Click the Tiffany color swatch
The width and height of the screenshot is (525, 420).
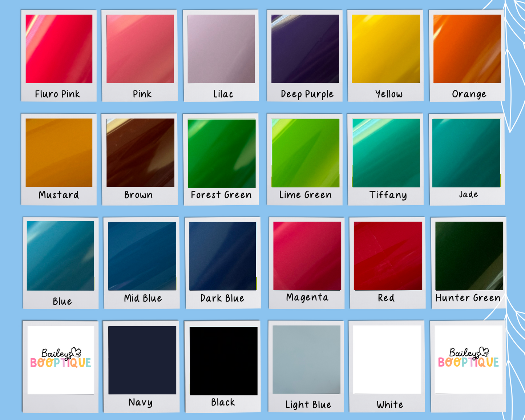386,153
